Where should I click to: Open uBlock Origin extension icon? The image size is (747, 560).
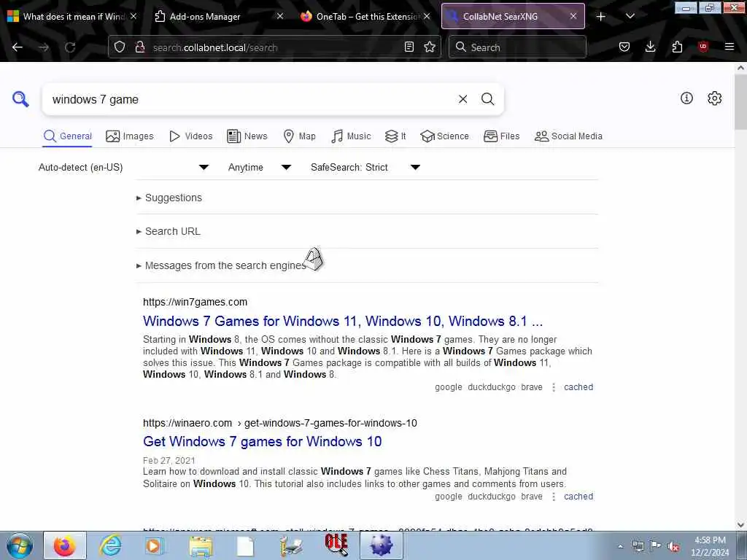coord(703,47)
